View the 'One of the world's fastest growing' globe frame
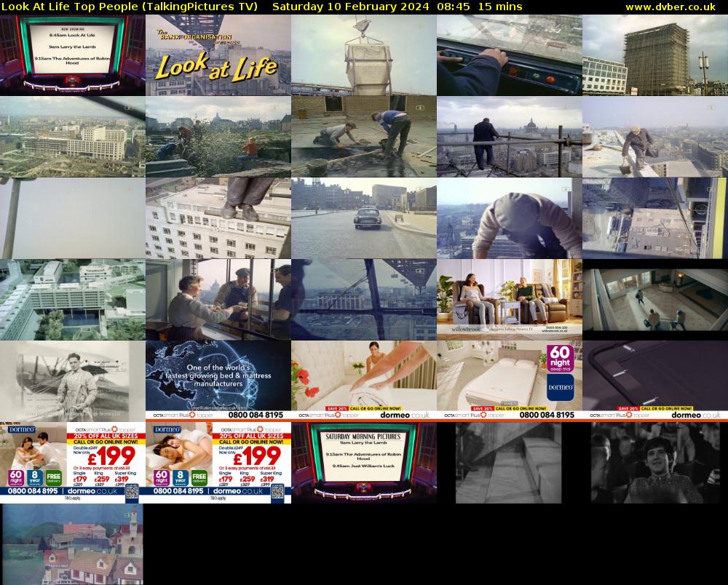 218,381
